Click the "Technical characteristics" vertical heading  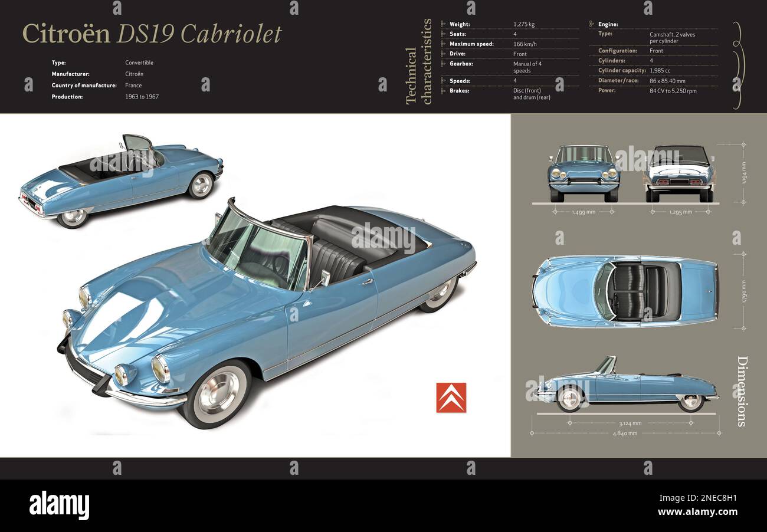(418, 61)
